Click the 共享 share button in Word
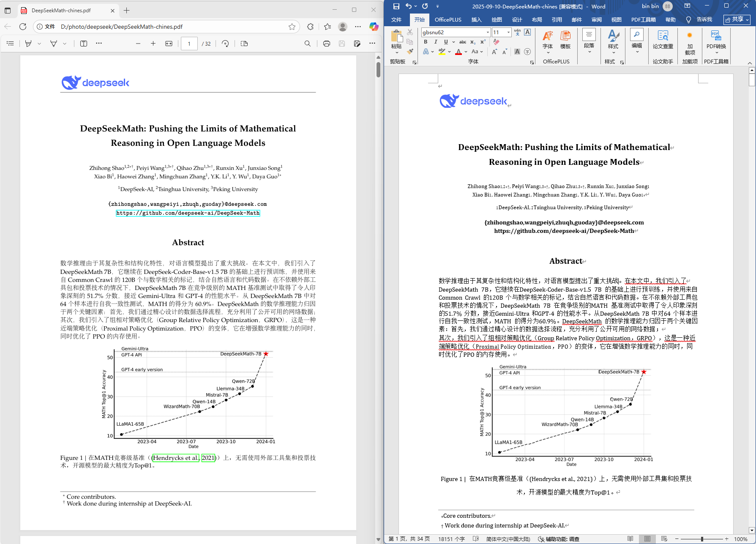Viewport: 756px width, 544px height. (737, 19)
